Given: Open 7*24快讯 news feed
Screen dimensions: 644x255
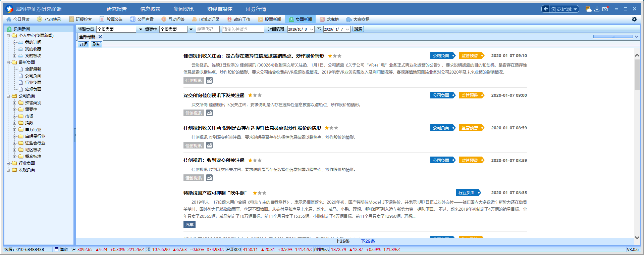Looking at the screenshot, I should tap(49, 19).
